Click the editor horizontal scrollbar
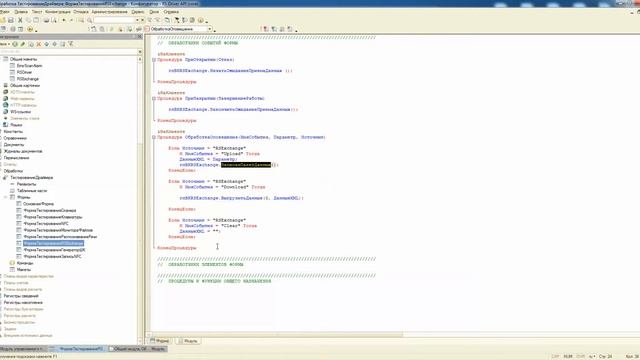Viewport: 640px width, 360px height. coord(278,334)
